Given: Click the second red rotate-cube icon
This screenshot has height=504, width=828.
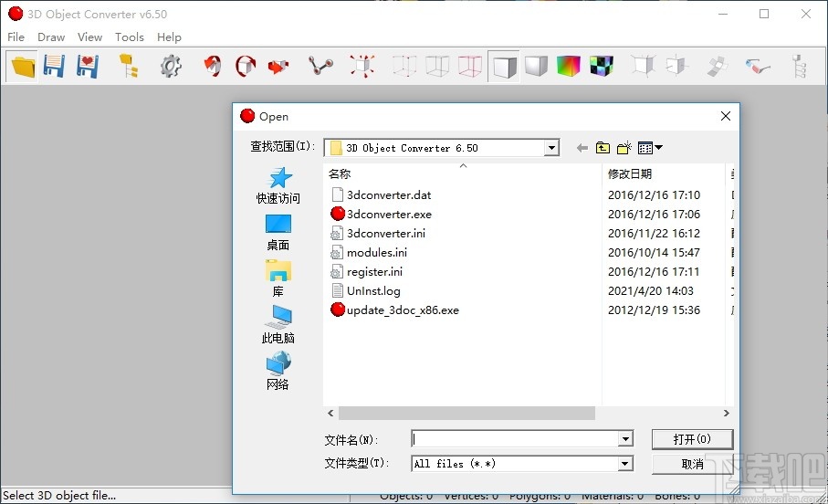Looking at the screenshot, I should tap(246, 67).
